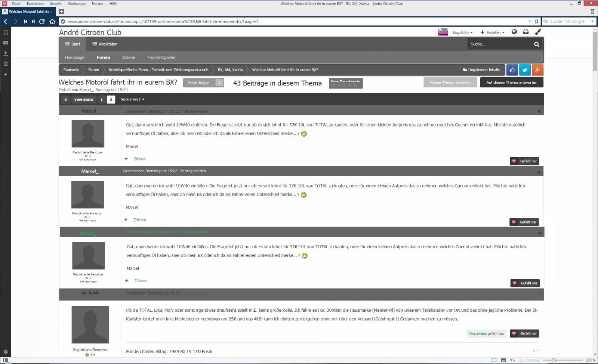This screenshot has width=598, height=364.
Task: Add a web panel with the sidebar plus
Action: [6, 74]
